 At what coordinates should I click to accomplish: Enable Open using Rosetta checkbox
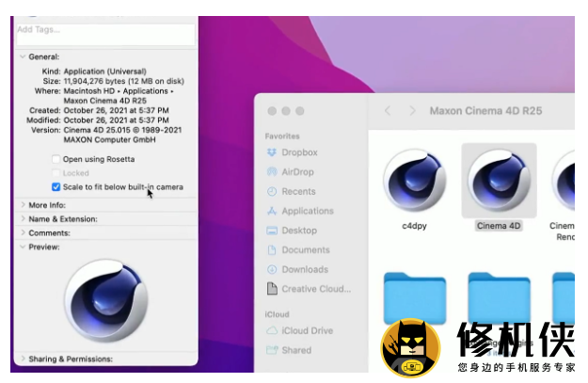click(x=56, y=159)
